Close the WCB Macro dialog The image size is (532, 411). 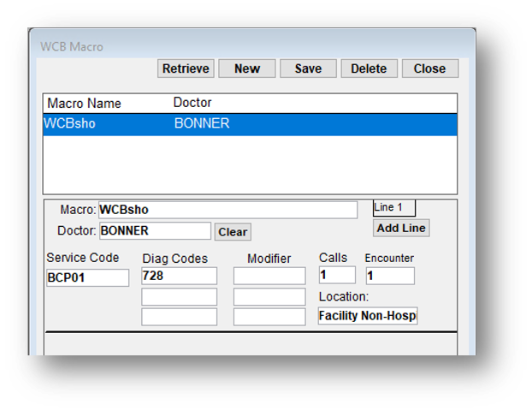[x=430, y=68]
